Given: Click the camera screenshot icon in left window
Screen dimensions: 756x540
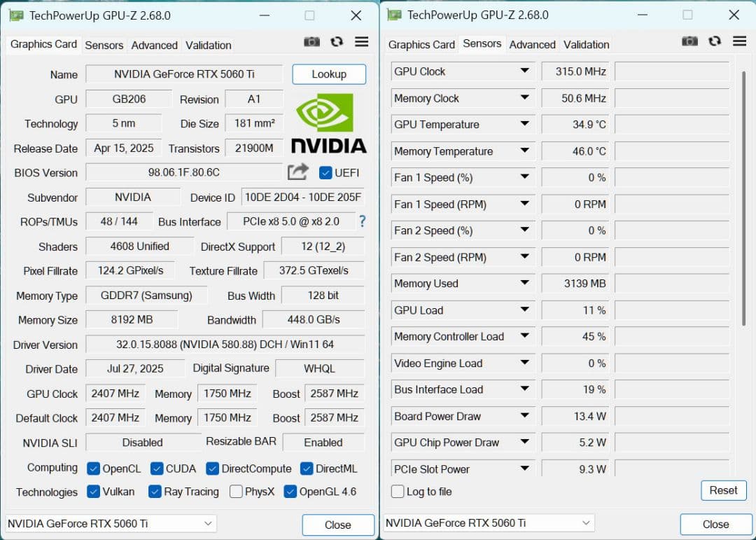Looking at the screenshot, I should [x=311, y=41].
